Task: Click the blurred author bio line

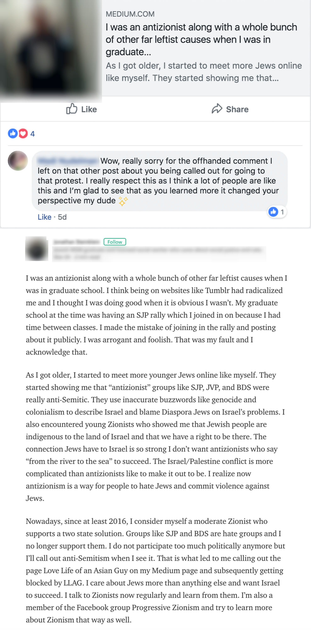Action: click(x=158, y=250)
